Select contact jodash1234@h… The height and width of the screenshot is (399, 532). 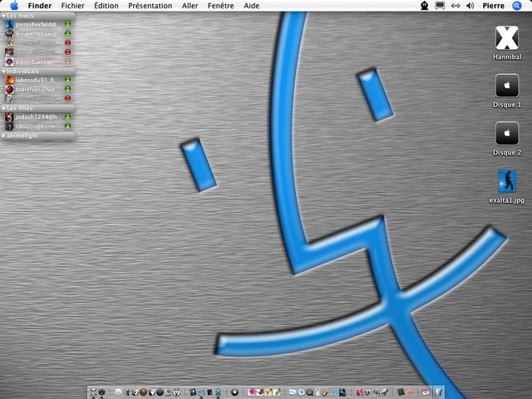click(x=37, y=116)
